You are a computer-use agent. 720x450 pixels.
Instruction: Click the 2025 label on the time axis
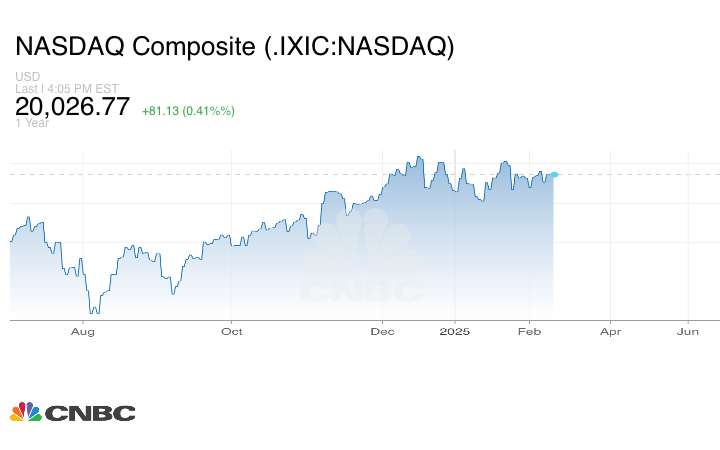tap(455, 331)
